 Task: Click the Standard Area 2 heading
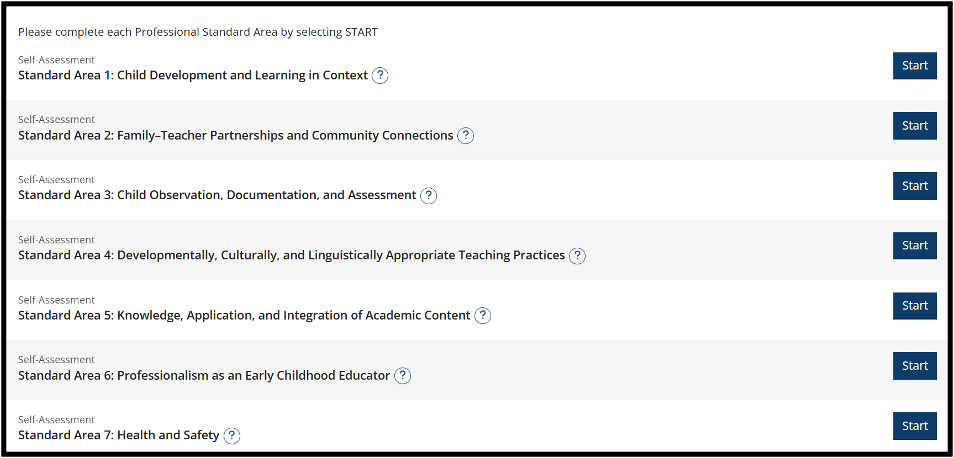coord(235,135)
